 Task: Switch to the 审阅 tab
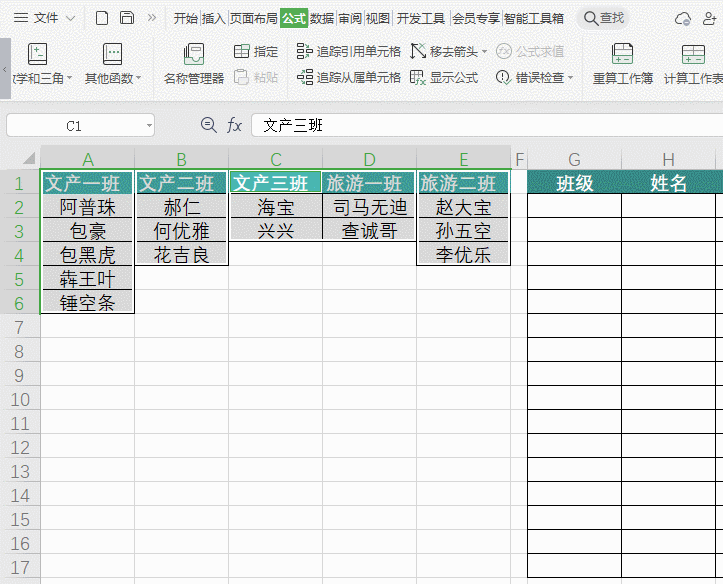[350, 18]
